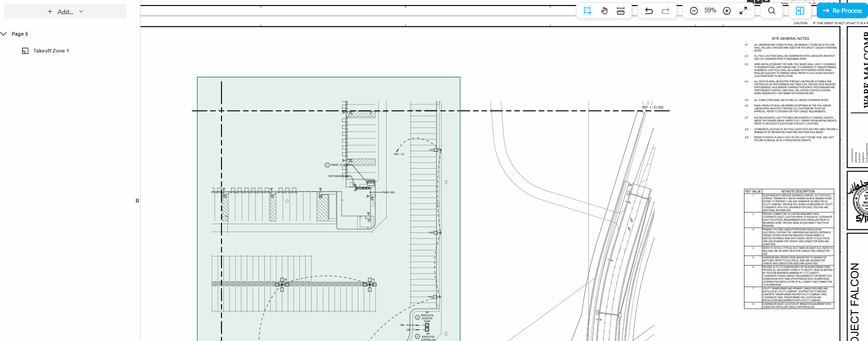Click the Page 5 label
Viewport: 868px width, 341px height.
pyautogui.click(x=20, y=34)
